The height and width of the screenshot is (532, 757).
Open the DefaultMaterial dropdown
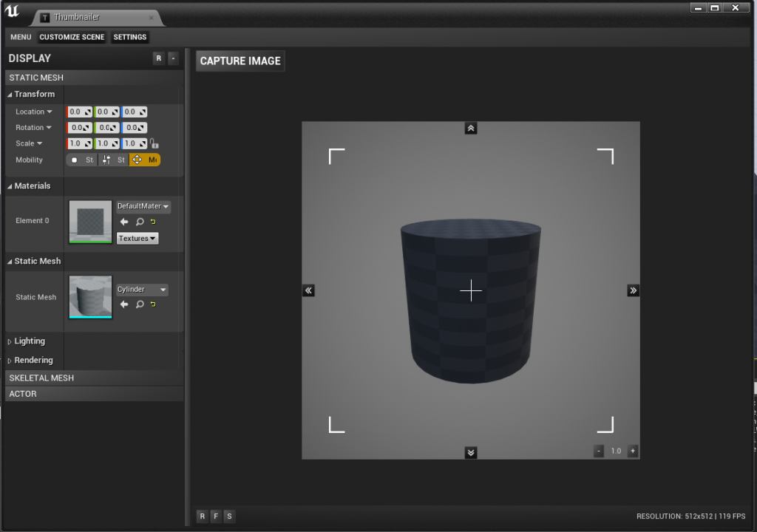(143, 206)
